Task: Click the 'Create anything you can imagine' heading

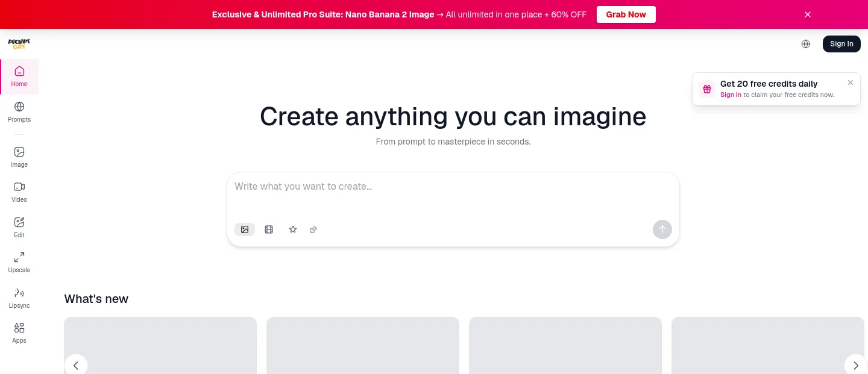Action: pos(453,116)
